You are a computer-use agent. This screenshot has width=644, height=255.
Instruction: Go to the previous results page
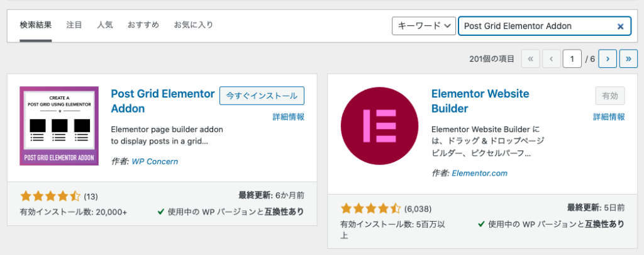pos(552,59)
